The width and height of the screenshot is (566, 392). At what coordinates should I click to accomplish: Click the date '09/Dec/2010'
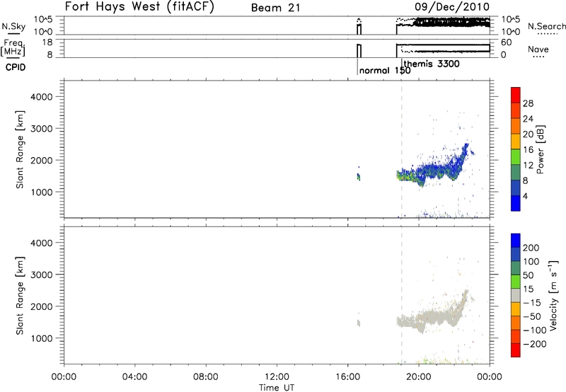point(452,6)
